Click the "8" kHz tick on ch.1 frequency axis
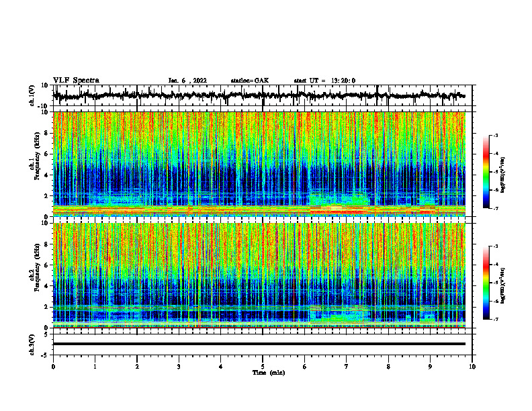The height and width of the screenshot is (411, 532). coord(47,133)
